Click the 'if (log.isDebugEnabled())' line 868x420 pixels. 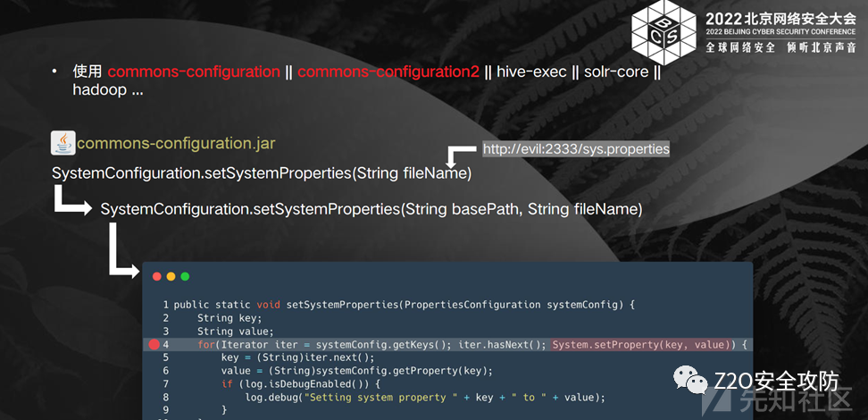(x=301, y=384)
